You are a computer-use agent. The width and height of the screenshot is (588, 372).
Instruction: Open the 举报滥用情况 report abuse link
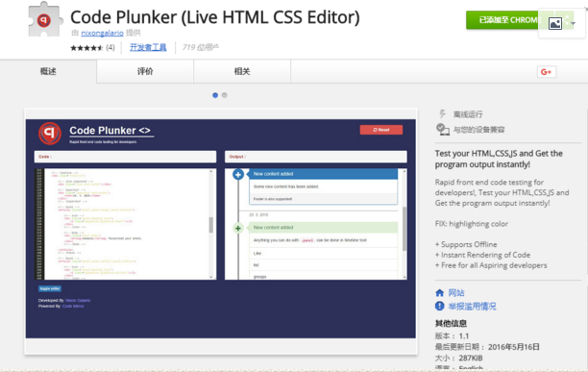pos(472,307)
